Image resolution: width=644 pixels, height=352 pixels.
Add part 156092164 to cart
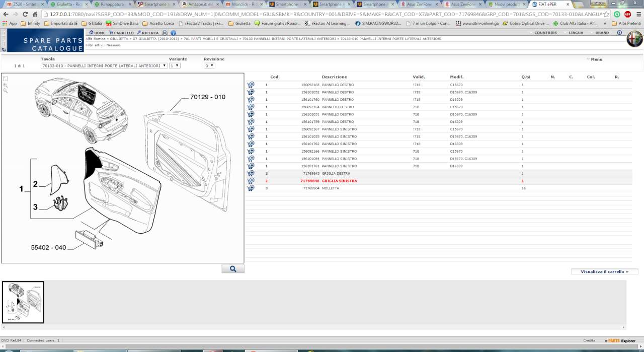(251, 107)
